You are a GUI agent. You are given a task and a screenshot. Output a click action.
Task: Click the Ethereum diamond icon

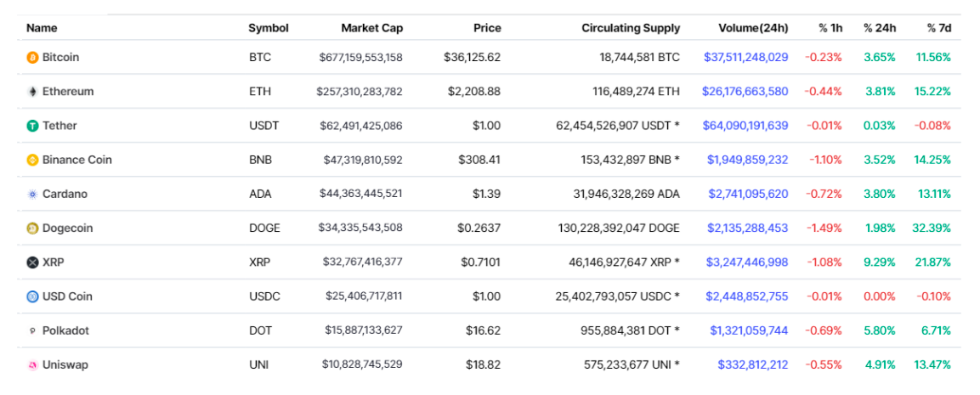click(33, 92)
